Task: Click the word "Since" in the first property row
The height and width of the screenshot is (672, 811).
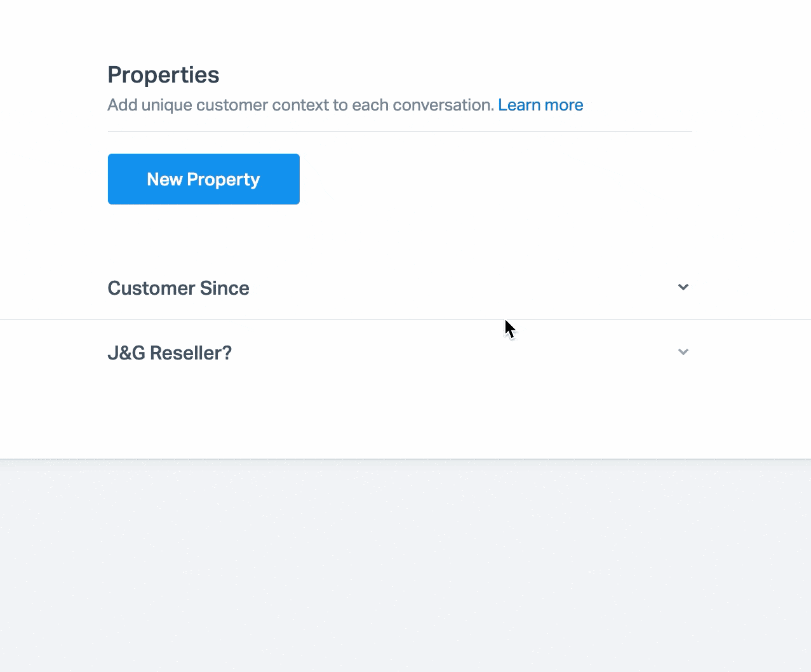Action: 224,288
